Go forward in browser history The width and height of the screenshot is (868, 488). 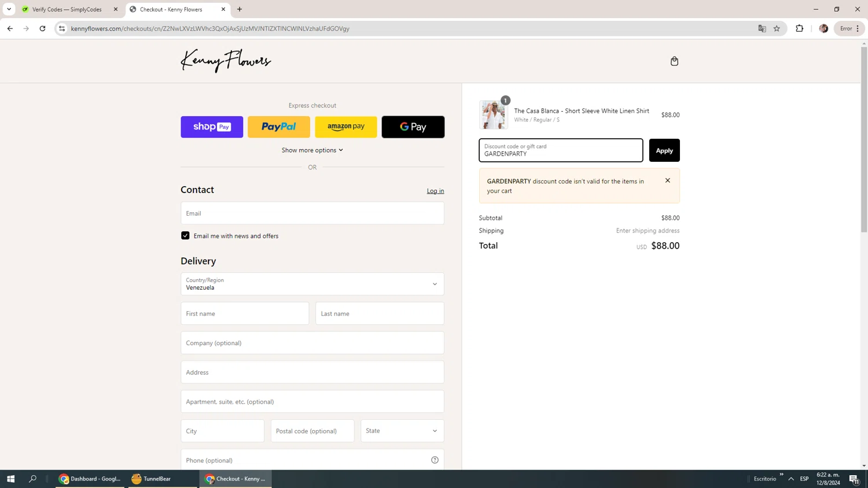click(x=26, y=28)
